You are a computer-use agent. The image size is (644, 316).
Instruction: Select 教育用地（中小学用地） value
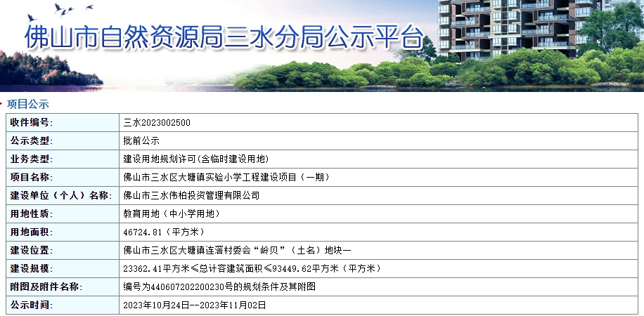[x=172, y=213]
